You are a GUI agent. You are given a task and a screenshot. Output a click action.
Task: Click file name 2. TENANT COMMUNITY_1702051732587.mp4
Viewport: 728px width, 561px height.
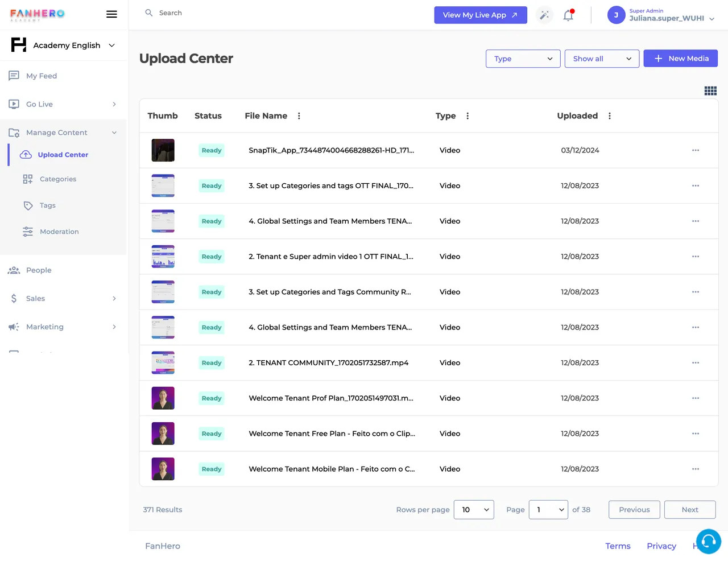pos(329,362)
